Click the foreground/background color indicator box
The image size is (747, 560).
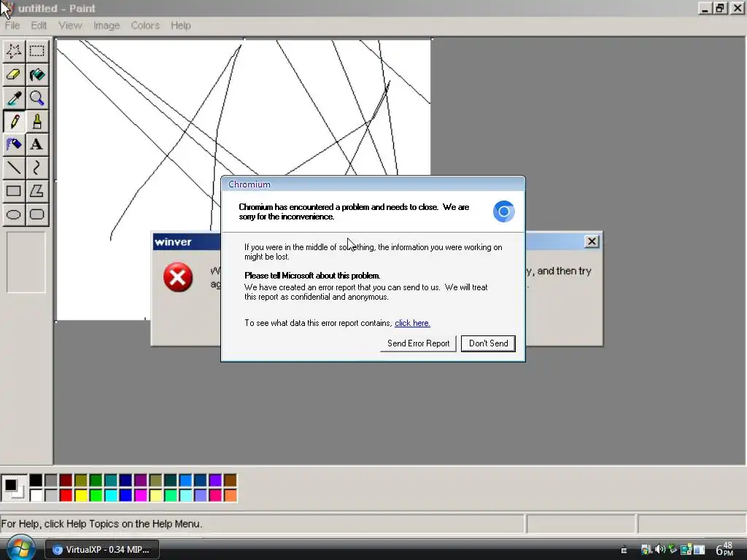click(14, 488)
